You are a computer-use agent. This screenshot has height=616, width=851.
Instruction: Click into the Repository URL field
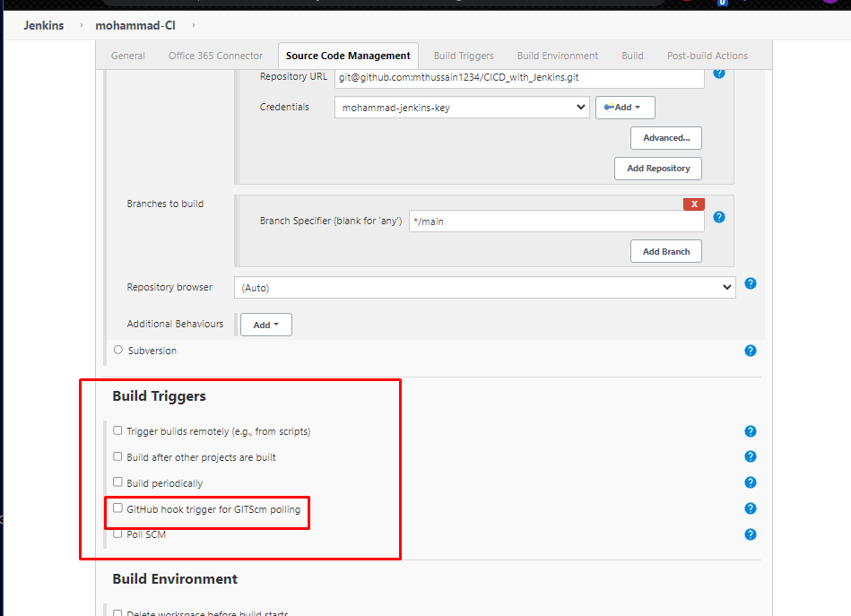click(519, 77)
